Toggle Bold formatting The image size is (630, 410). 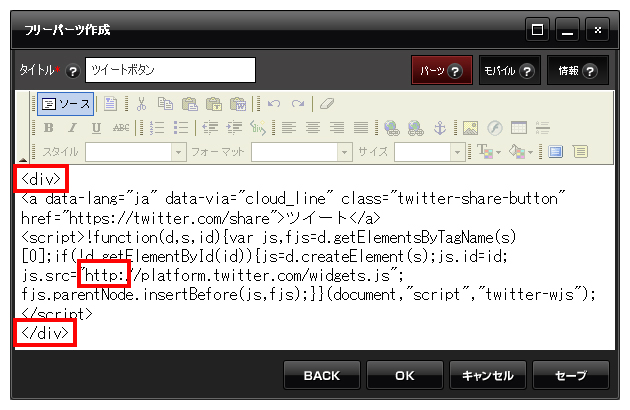49,128
